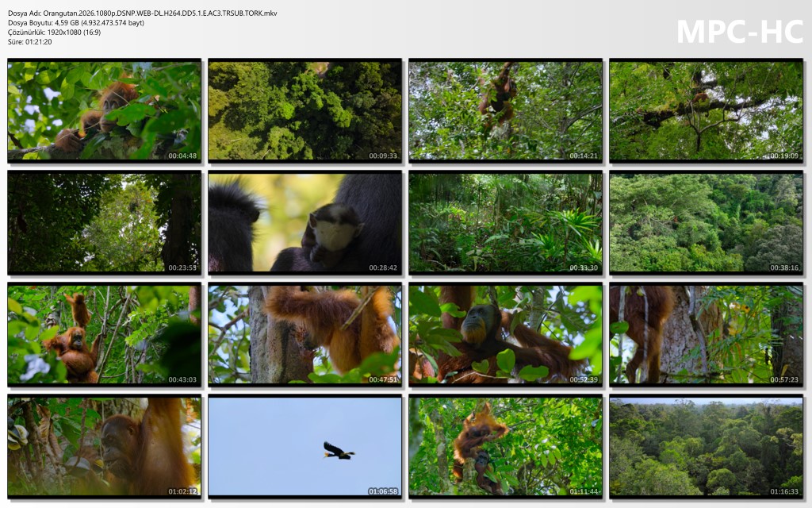The width and height of the screenshot is (812, 508).
Task: Click the 01:02:12 timestamp label
Action: click(182, 491)
